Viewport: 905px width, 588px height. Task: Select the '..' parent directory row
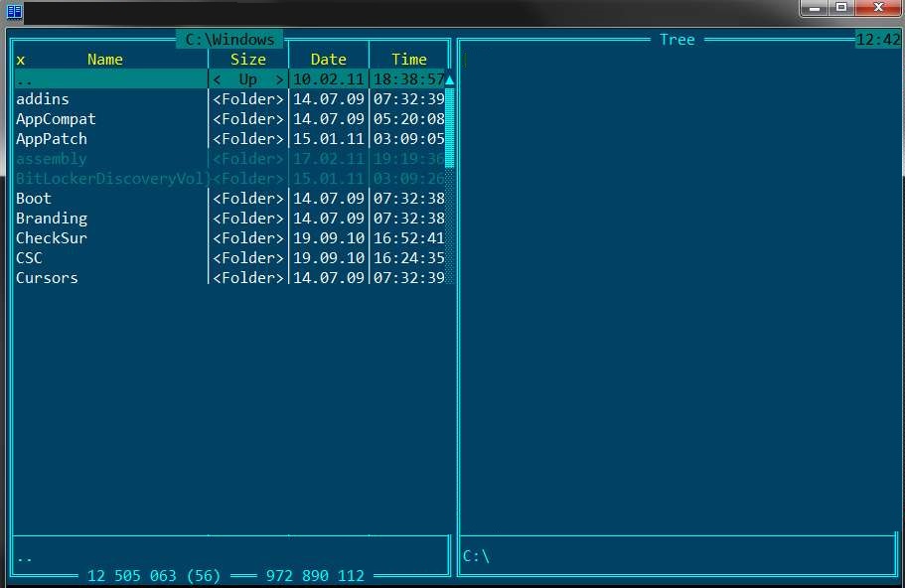[109, 79]
